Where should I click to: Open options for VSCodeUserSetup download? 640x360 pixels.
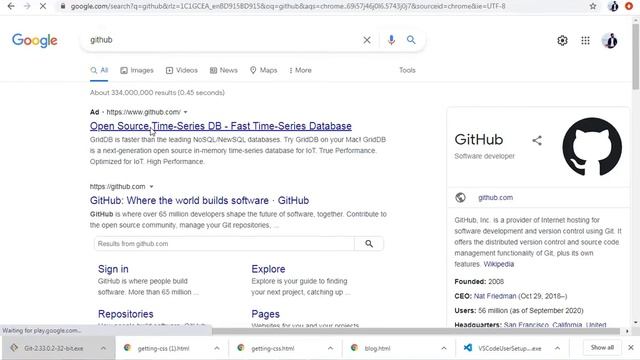[557, 348]
